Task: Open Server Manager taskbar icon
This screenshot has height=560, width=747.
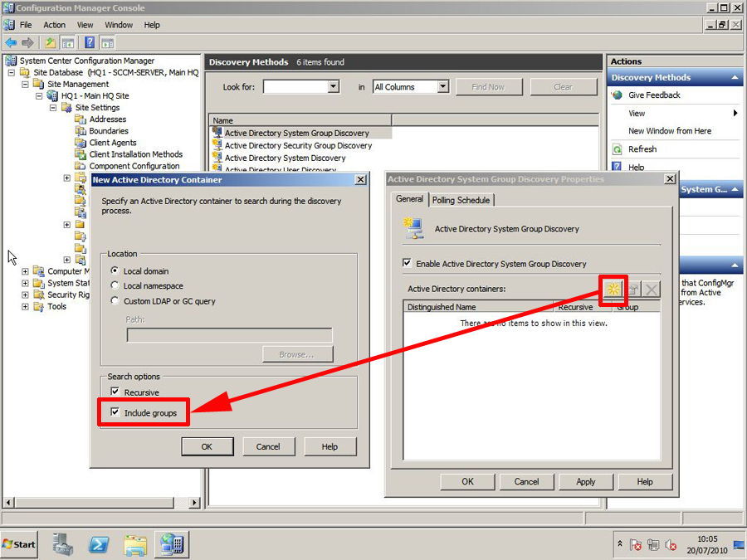Action: (63, 544)
